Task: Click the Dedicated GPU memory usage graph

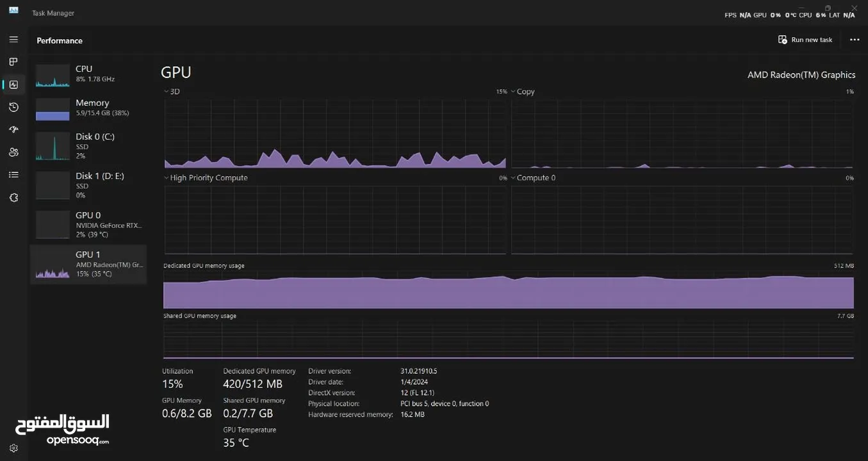Action: coord(509,289)
